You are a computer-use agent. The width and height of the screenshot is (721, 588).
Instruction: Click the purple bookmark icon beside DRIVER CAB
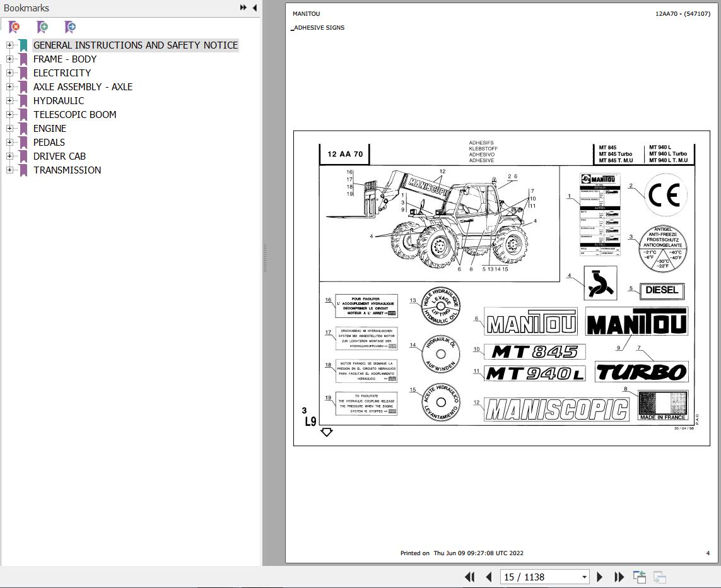point(23,156)
